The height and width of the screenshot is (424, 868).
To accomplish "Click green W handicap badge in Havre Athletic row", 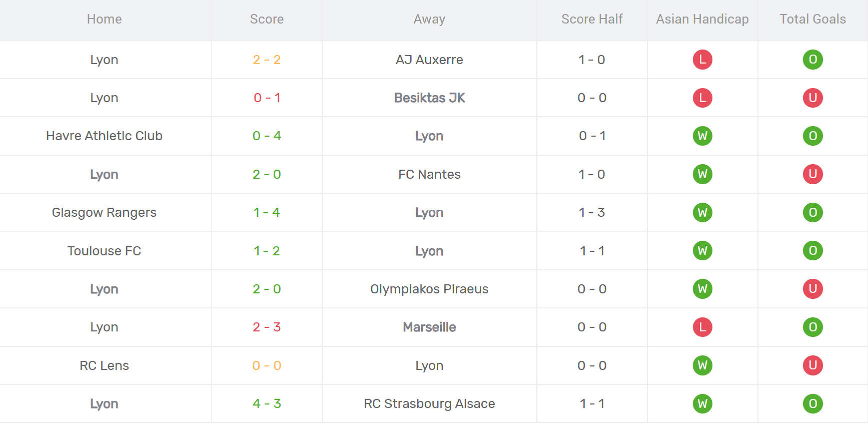I will 702,136.
